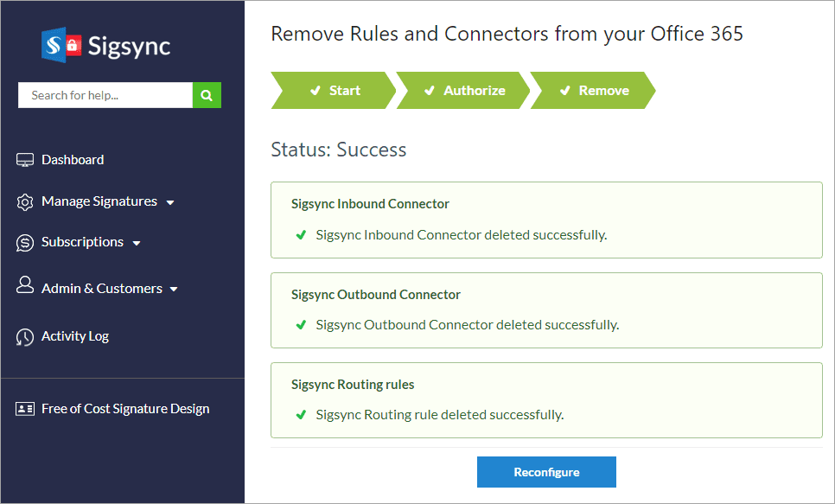Screen dimensions: 835x504
Task: Open the Activity Log menu item
Action: pyautogui.click(x=75, y=336)
